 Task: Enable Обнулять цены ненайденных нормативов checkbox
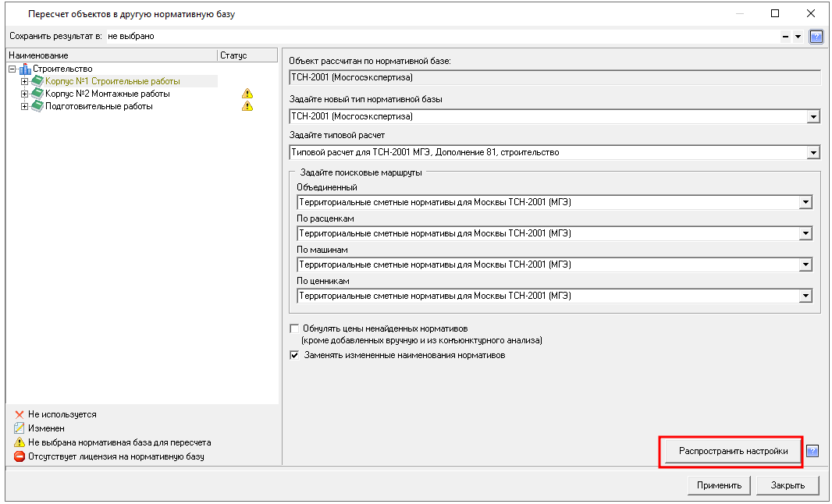tap(294, 328)
